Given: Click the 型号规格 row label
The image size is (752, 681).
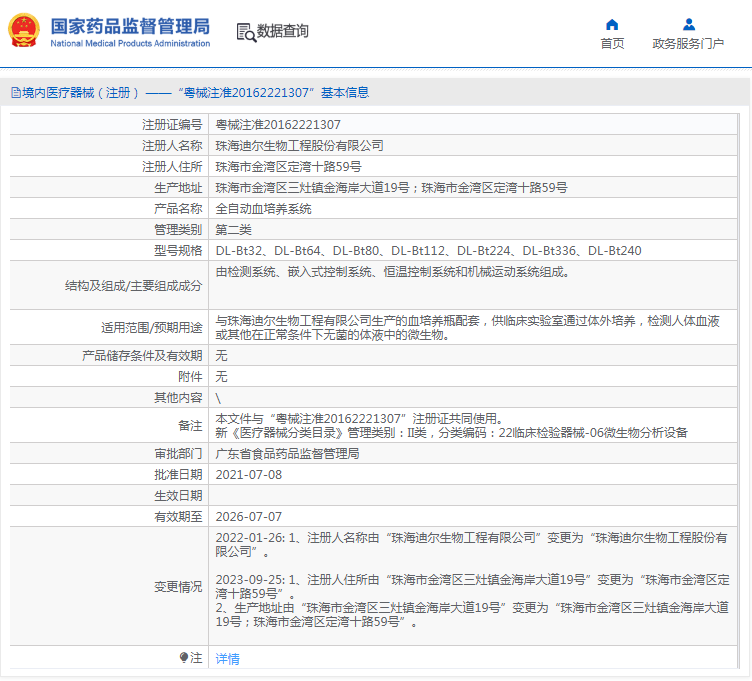Looking at the screenshot, I should [178, 251].
